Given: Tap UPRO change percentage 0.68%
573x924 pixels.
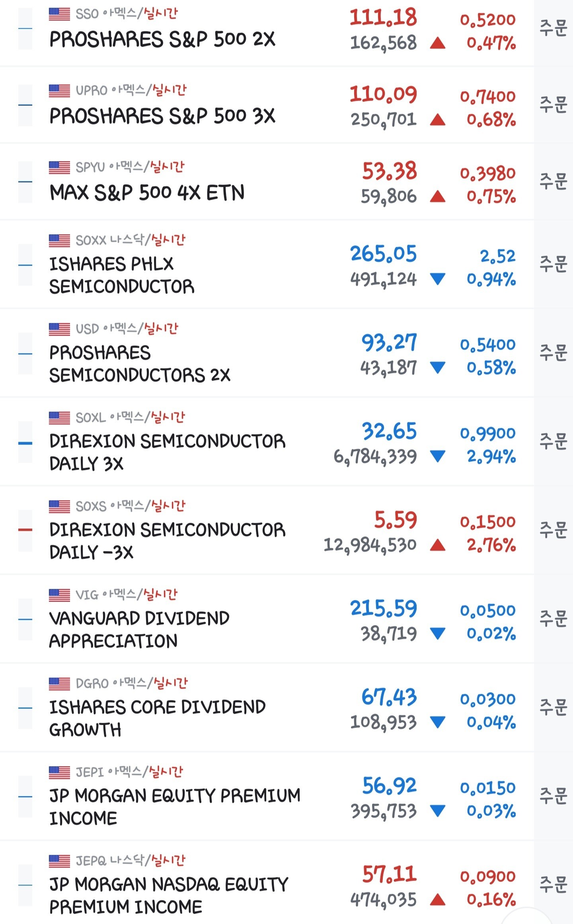Looking at the screenshot, I should (x=491, y=120).
